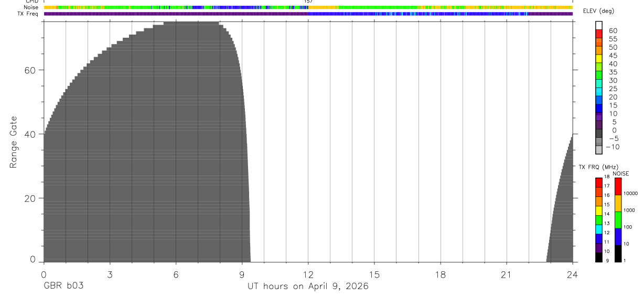644x297 pixels.
Task: Click the 'ELEV (deg)' legend title
Action: [599, 11]
